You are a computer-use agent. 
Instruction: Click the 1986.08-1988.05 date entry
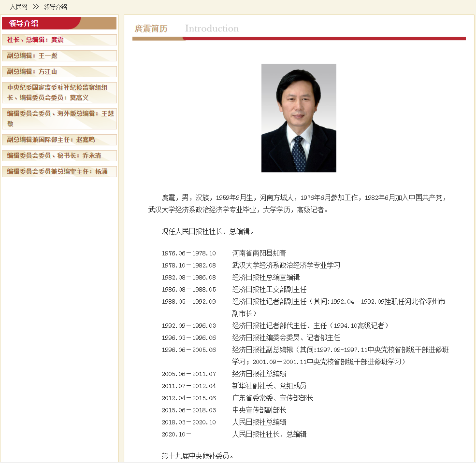click(x=189, y=290)
